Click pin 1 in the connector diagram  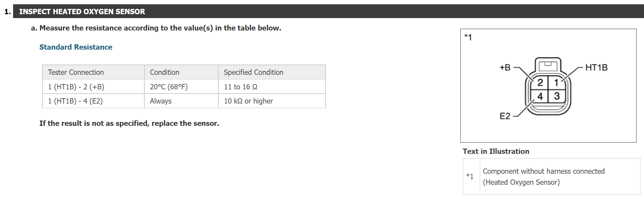click(556, 83)
